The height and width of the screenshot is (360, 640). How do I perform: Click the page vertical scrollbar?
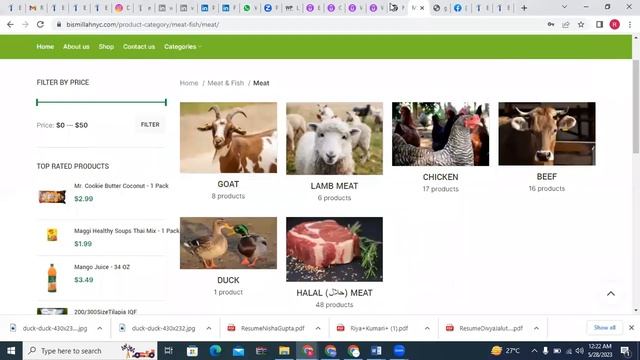(x=636, y=106)
